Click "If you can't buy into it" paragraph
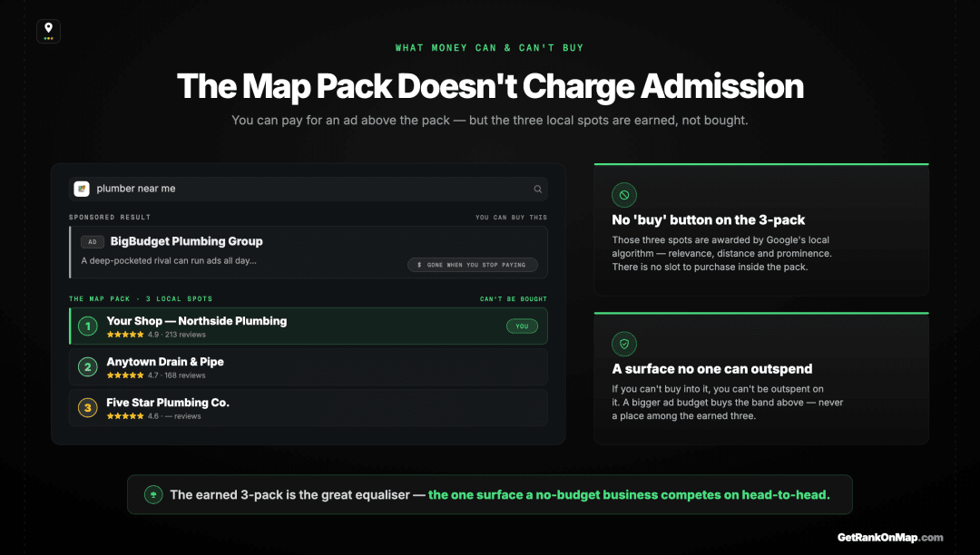The height and width of the screenshot is (555, 980). [728, 402]
